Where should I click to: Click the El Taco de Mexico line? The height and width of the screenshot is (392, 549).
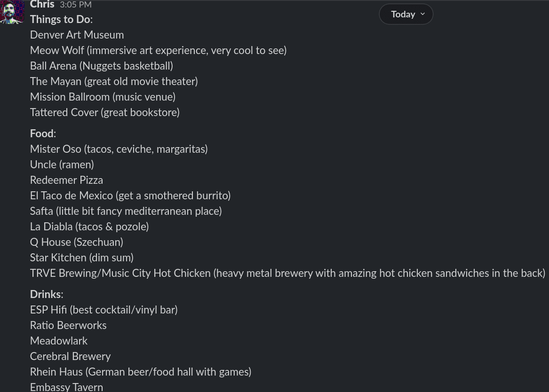pos(130,196)
